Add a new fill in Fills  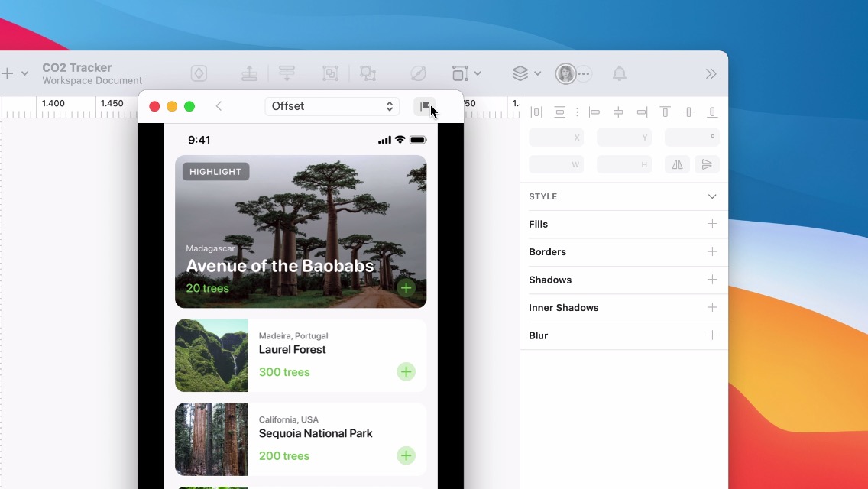712,224
